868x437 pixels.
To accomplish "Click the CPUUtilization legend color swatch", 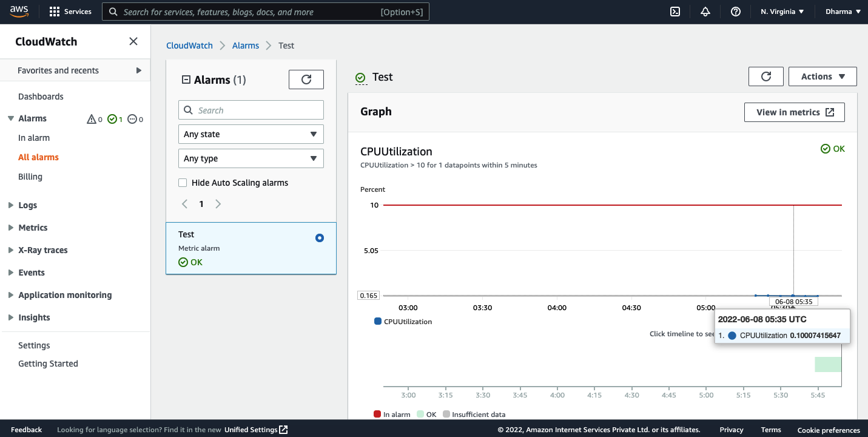I will point(378,322).
